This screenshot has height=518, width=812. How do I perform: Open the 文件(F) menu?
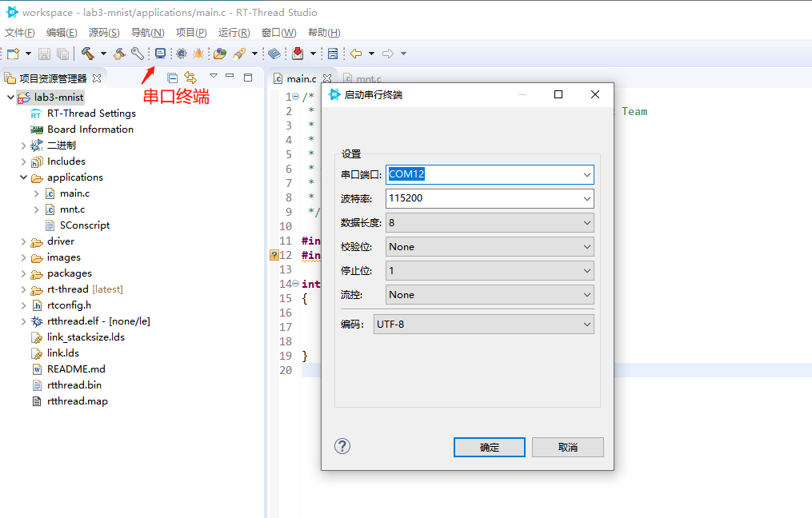(20, 33)
